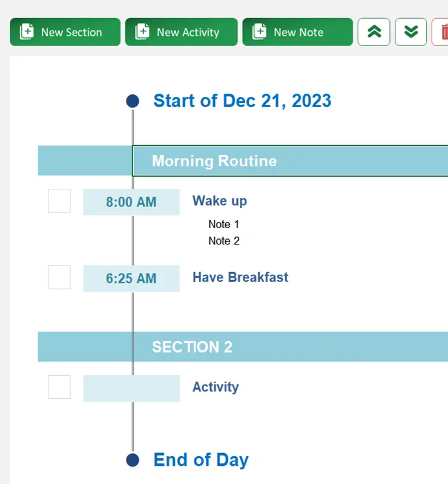Click the 6:25 AM time field
Viewport: 448px width, 484px height.
tap(131, 278)
